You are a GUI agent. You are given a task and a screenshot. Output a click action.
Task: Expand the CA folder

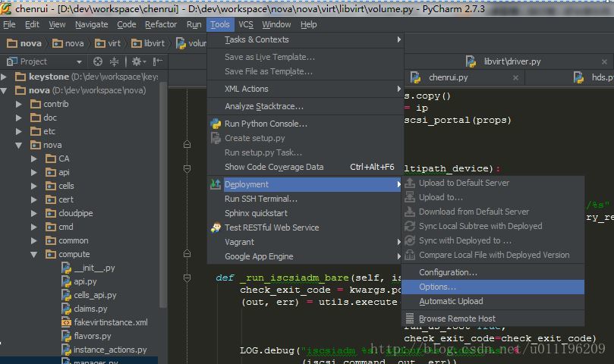coord(34,158)
